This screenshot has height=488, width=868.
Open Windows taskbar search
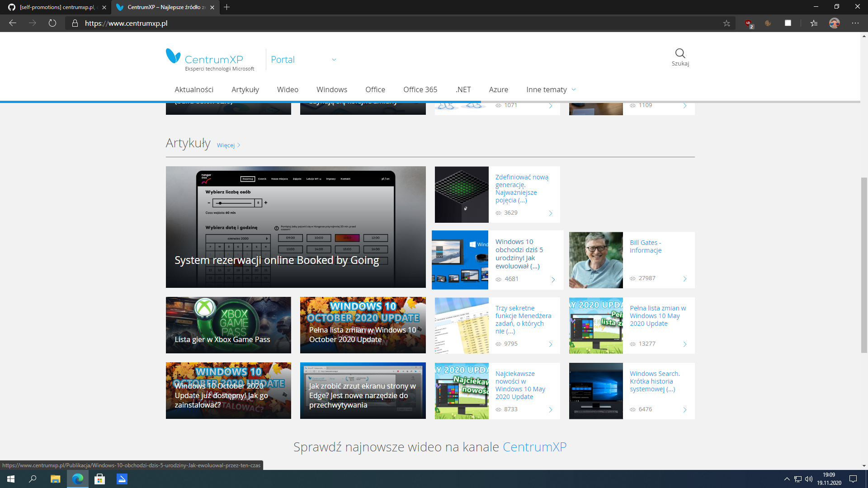(x=33, y=479)
